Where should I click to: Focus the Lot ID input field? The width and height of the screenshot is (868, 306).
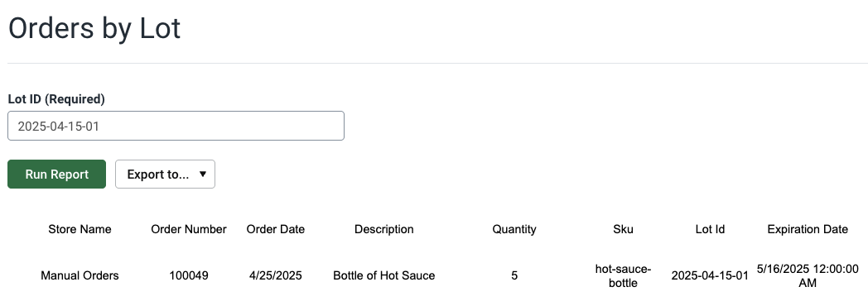coord(176,126)
